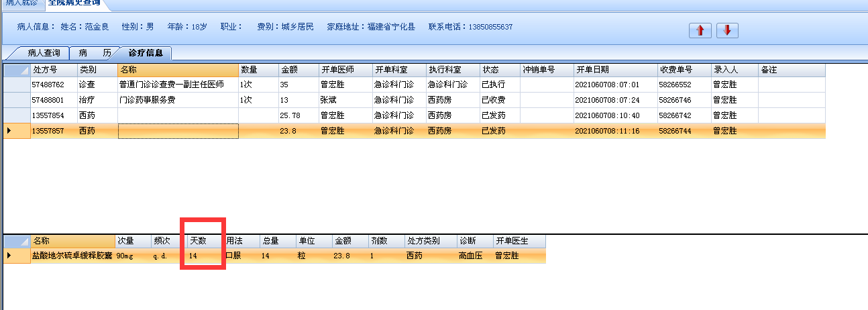Click the 单位 column header
The height and width of the screenshot is (310, 868).
click(314, 241)
